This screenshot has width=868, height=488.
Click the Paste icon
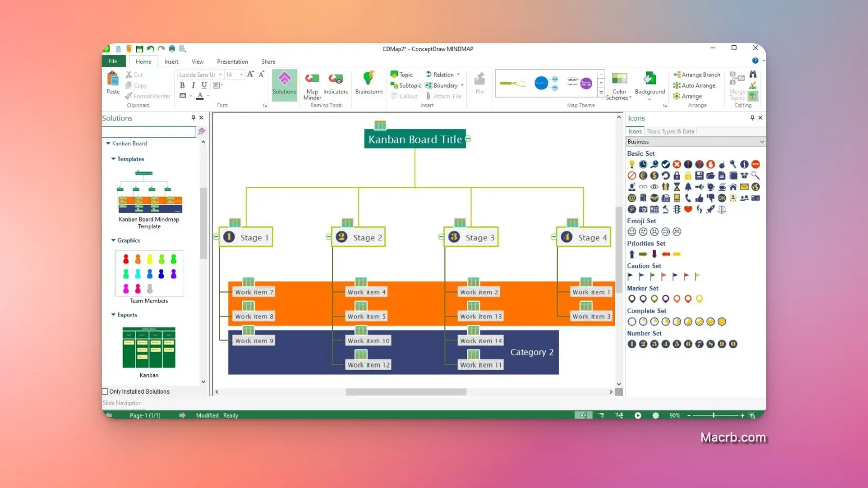113,79
